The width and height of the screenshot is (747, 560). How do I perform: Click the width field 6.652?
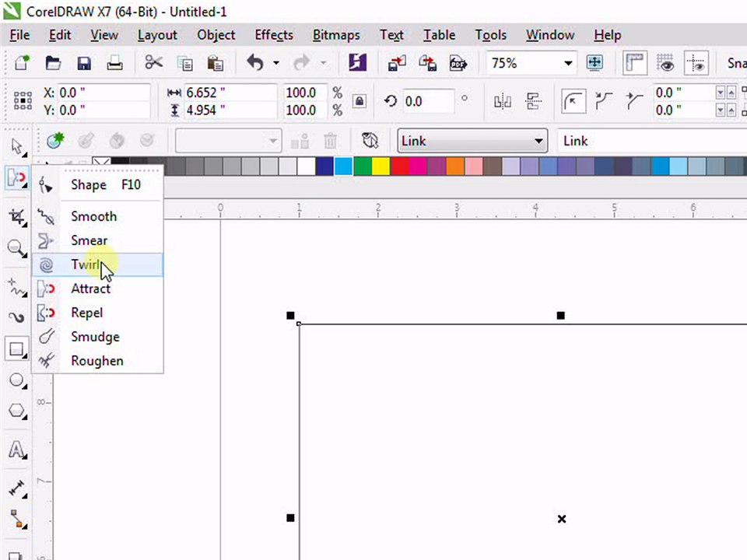(230, 93)
